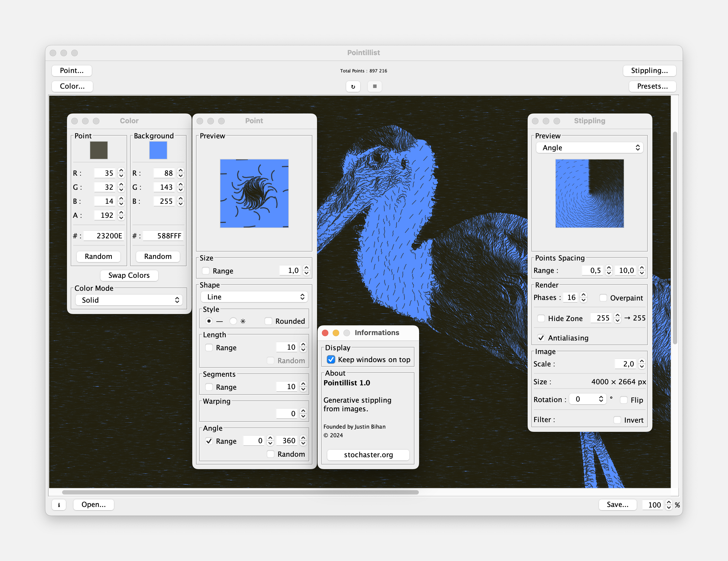The width and height of the screenshot is (728, 561).
Task: Open the Shape dropdown set to Line
Action: tap(254, 297)
